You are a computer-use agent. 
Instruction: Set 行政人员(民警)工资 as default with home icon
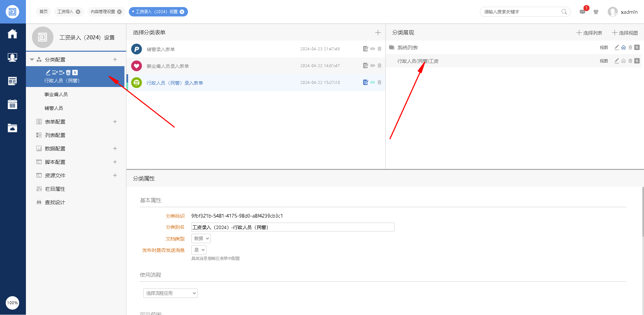coord(623,61)
